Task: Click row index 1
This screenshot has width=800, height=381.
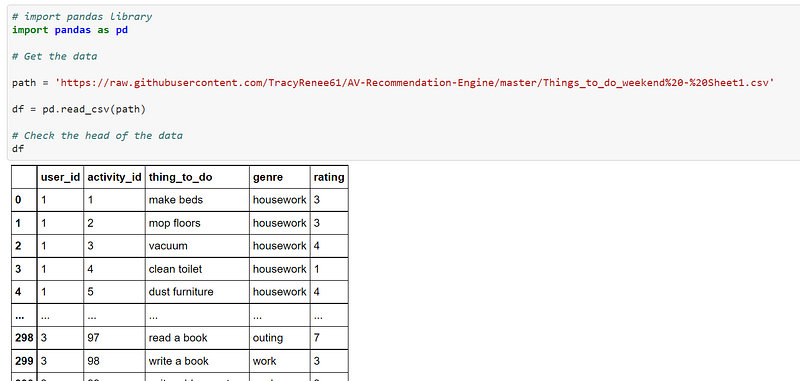Action: click(x=24, y=223)
